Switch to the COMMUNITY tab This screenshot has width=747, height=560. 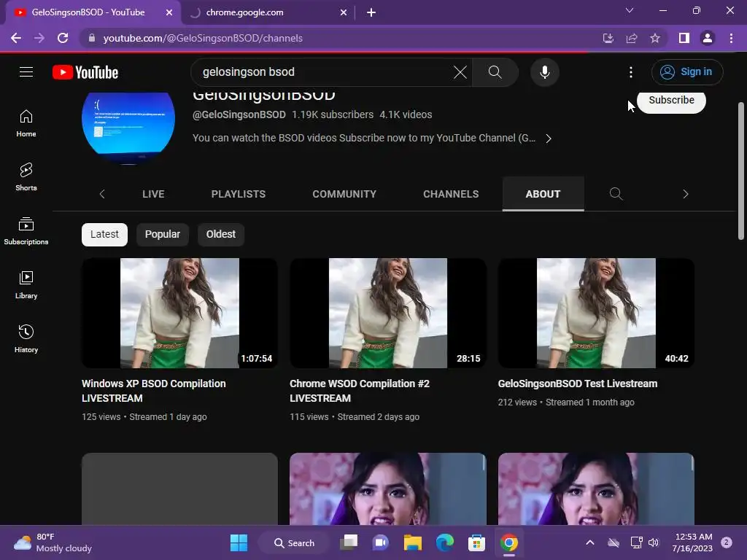click(x=344, y=194)
